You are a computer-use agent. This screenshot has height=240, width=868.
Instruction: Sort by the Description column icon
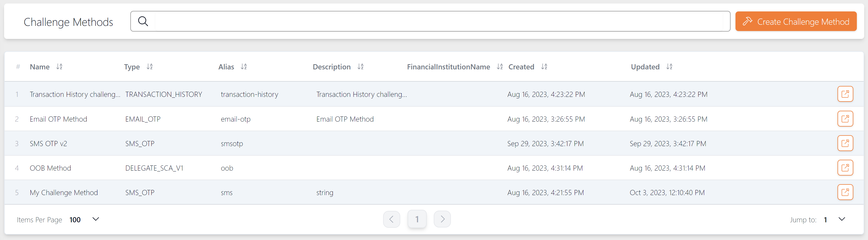coord(360,66)
